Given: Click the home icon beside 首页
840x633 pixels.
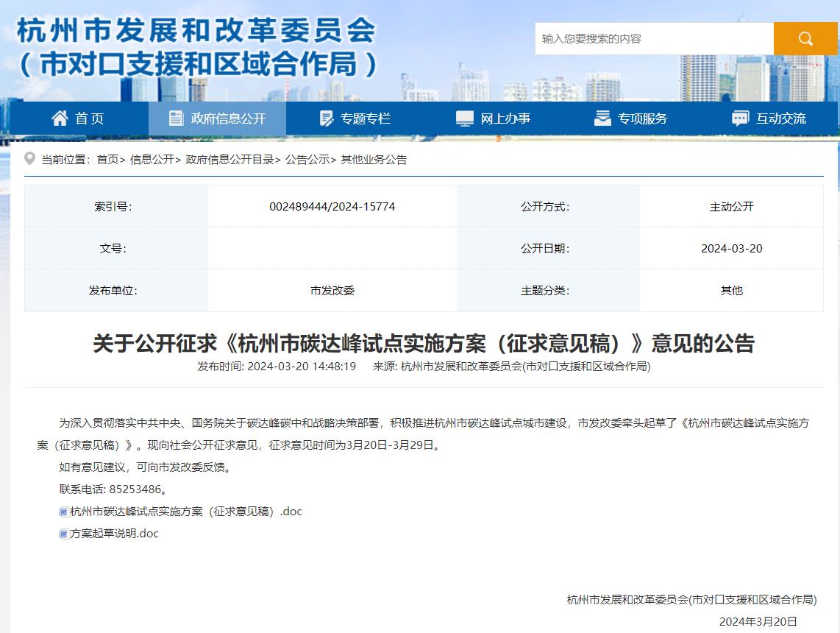Looking at the screenshot, I should 60,119.
